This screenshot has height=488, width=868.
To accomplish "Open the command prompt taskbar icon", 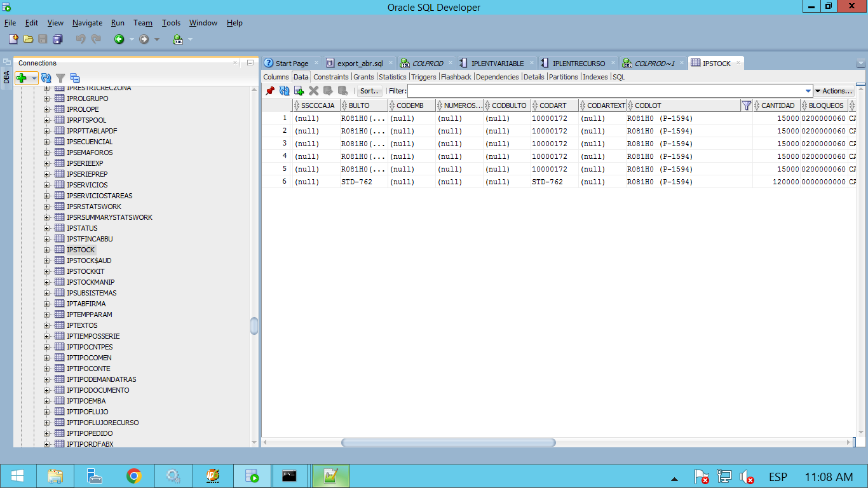I will [x=290, y=476].
